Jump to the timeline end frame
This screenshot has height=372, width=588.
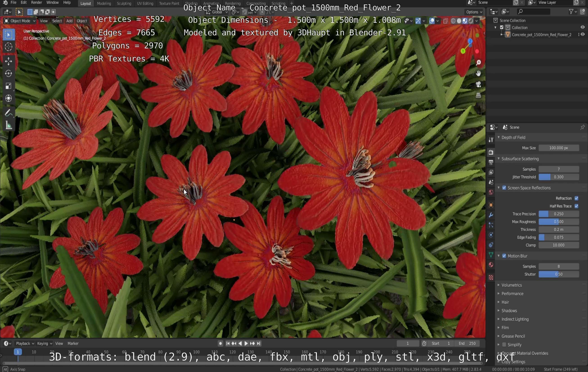(x=259, y=344)
